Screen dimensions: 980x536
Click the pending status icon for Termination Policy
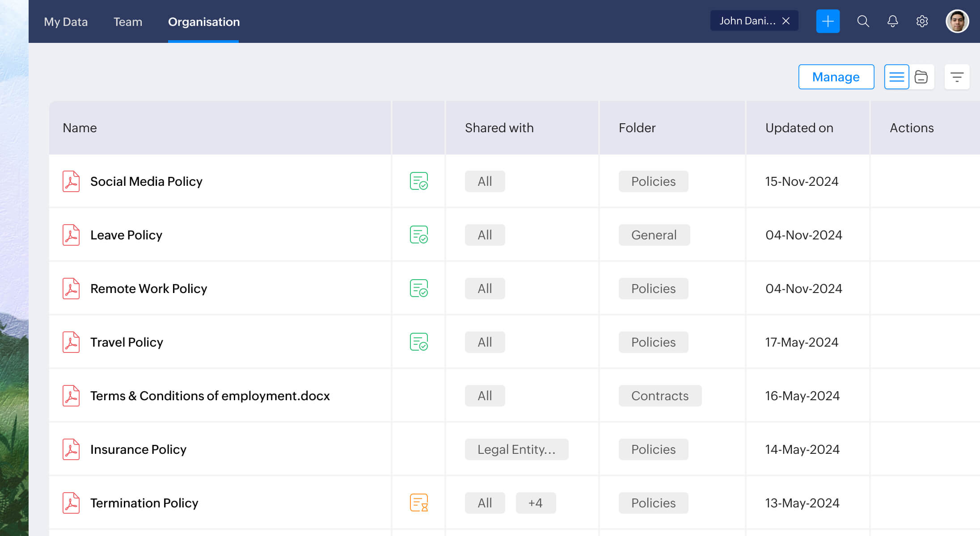[418, 502]
